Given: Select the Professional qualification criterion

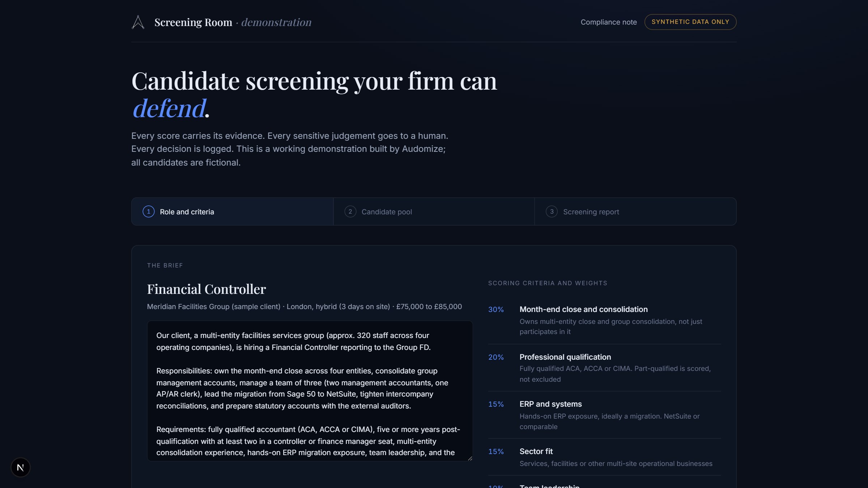Looking at the screenshot, I should click(565, 357).
